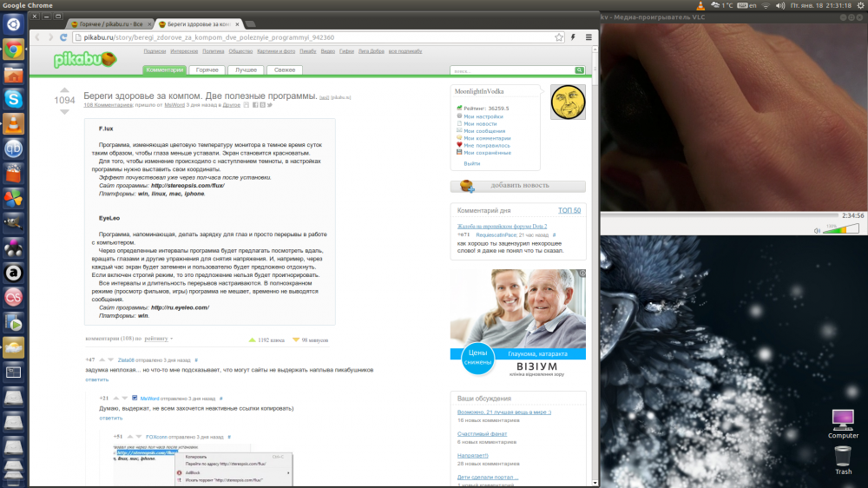868x488 pixels.
Task: Upvote Zlata08's comment
Action: [x=102, y=360]
